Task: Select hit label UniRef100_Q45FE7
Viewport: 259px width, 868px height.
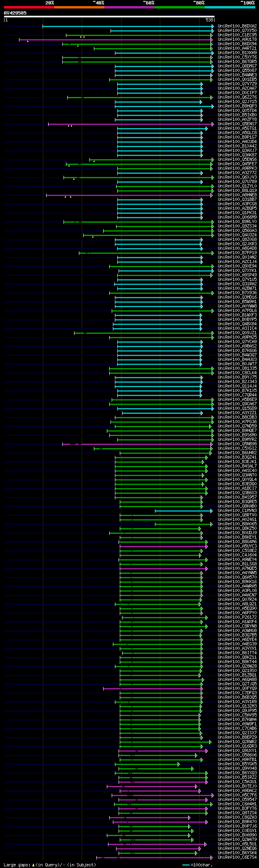Action: tap(237, 164)
